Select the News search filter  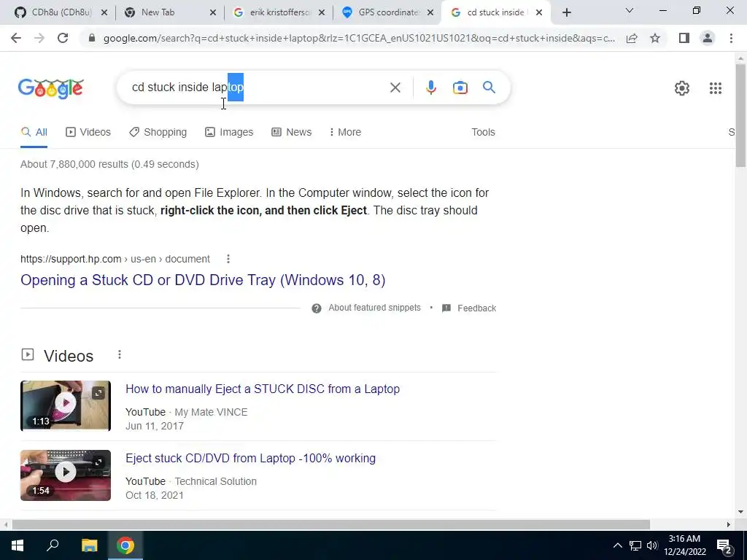pyautogui.click(x=292, y=133)
